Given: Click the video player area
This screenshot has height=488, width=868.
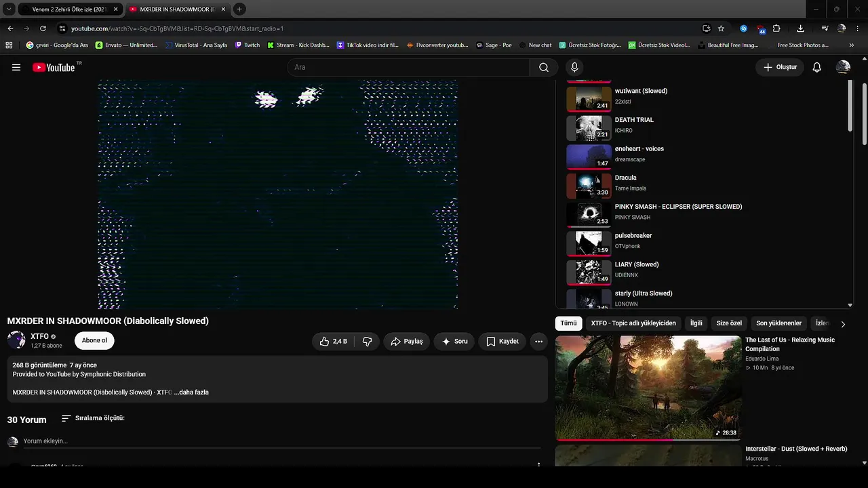Looking at the screenshot, I should tap(278, 195).
